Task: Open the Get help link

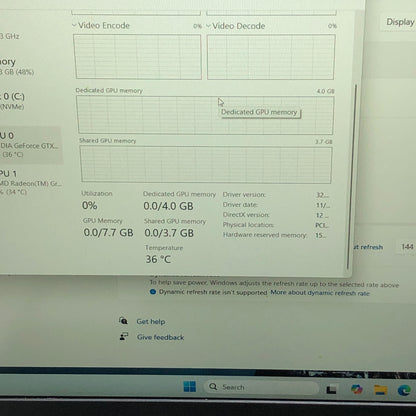Action: (151, 322)
